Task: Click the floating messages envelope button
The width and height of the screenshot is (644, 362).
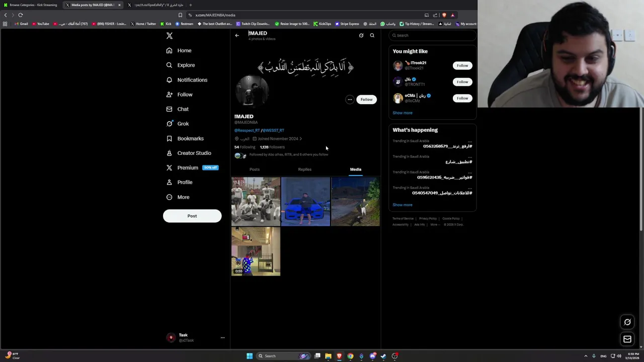Action: click(x=627, y=339)
